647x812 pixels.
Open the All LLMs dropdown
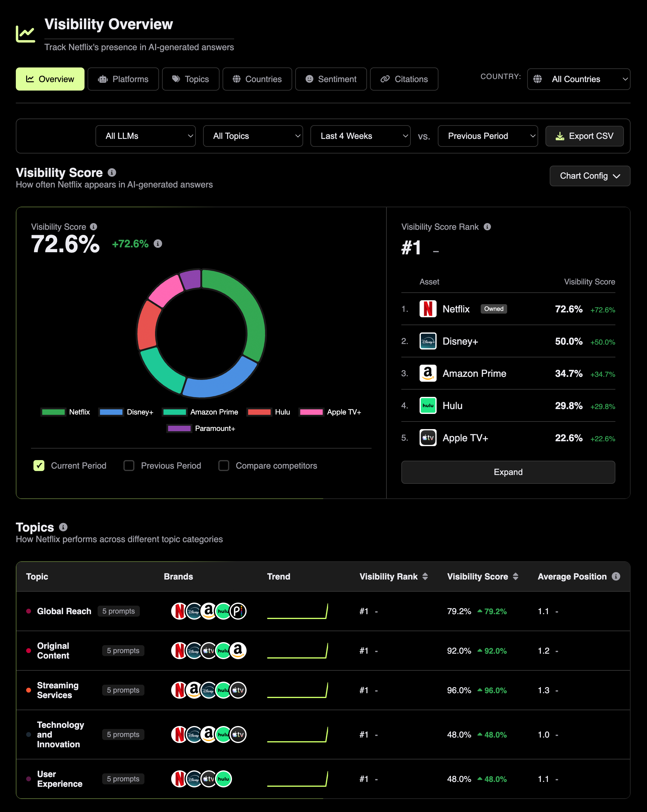coord(145,136)
